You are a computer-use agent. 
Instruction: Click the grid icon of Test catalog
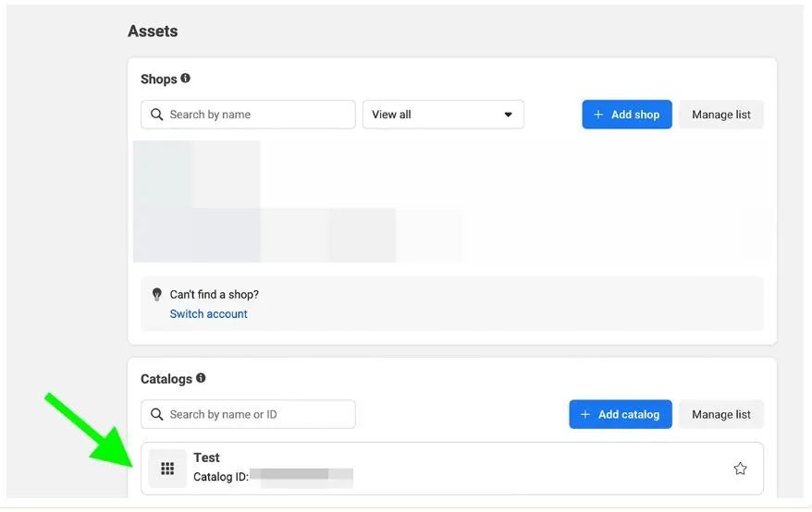coord(167,469)
